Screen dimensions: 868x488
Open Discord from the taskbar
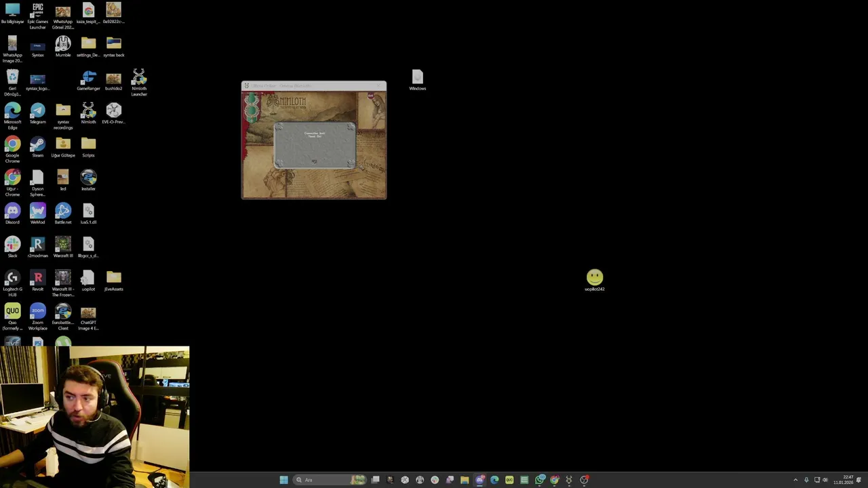479,480
